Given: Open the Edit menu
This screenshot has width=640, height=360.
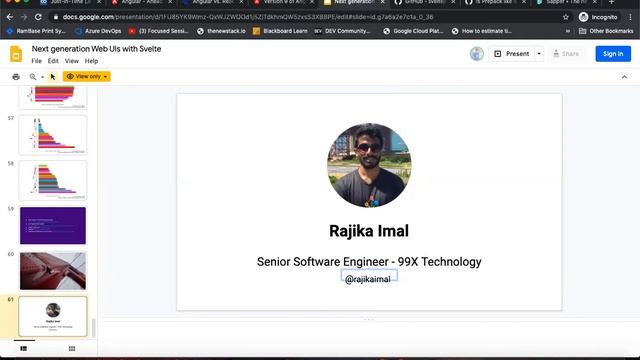Looking at the screenshot, I should [53, 61].
